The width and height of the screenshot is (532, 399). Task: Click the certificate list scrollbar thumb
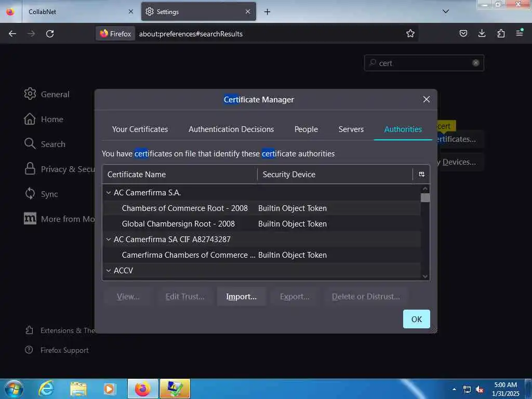click(425, 197)
